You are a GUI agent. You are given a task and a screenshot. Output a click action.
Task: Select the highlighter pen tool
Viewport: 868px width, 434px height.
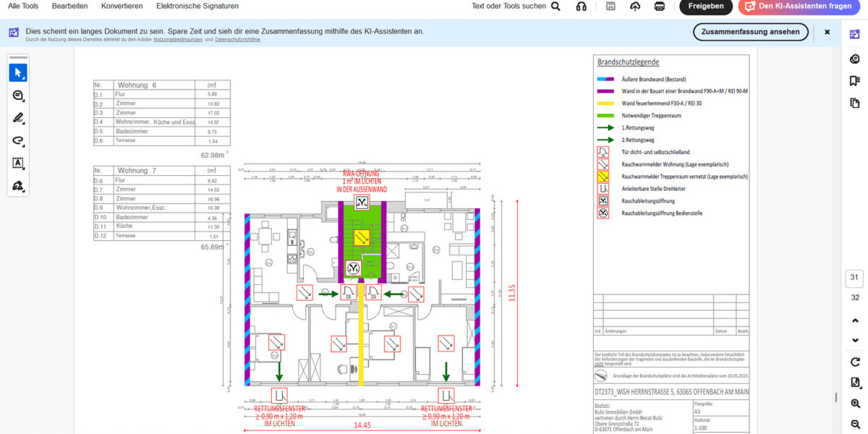pos(18,118)
